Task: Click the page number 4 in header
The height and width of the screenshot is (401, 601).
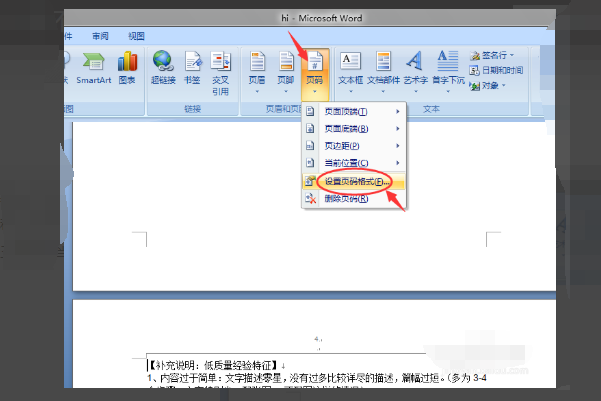Action: click(317, 339)
